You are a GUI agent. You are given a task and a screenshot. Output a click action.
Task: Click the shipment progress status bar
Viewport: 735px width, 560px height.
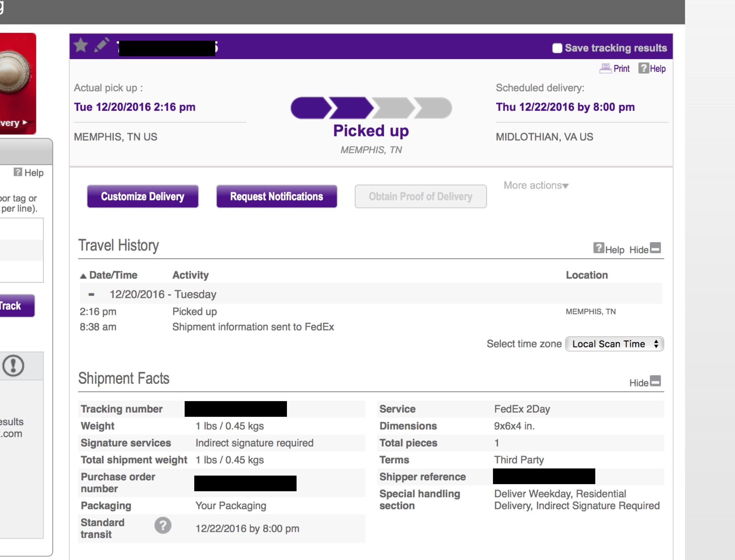coord(371,108)
